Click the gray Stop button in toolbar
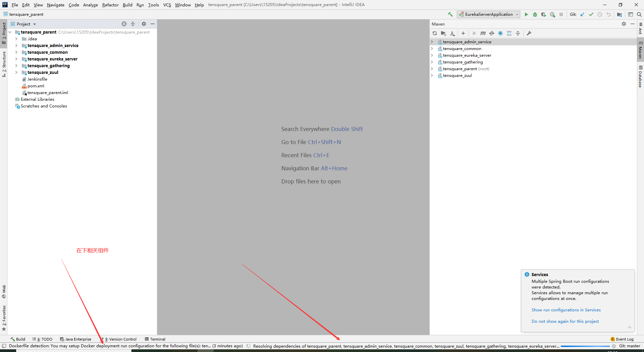 561,14
